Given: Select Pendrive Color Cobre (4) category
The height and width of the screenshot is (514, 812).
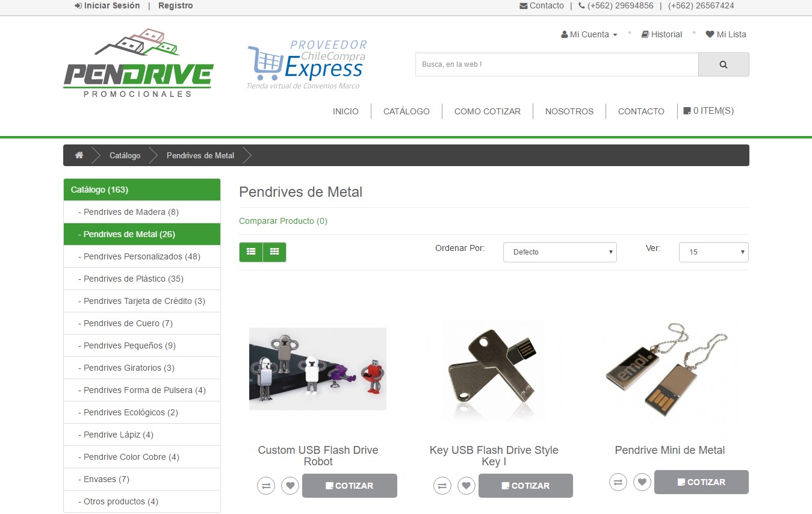Looking at the screenshot, I should click(142, 457).
